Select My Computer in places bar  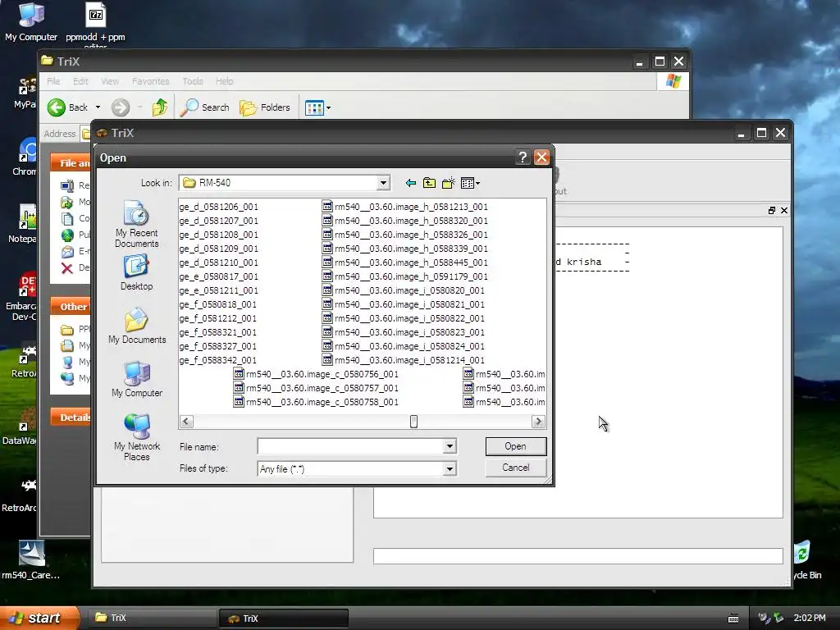(137, 379)
